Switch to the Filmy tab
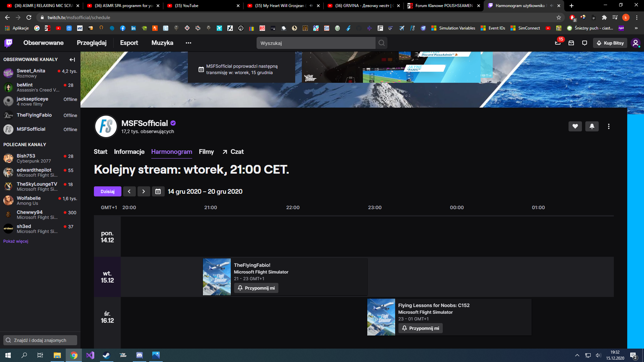The width and height of the screenshot is (644, 362). 206,152
